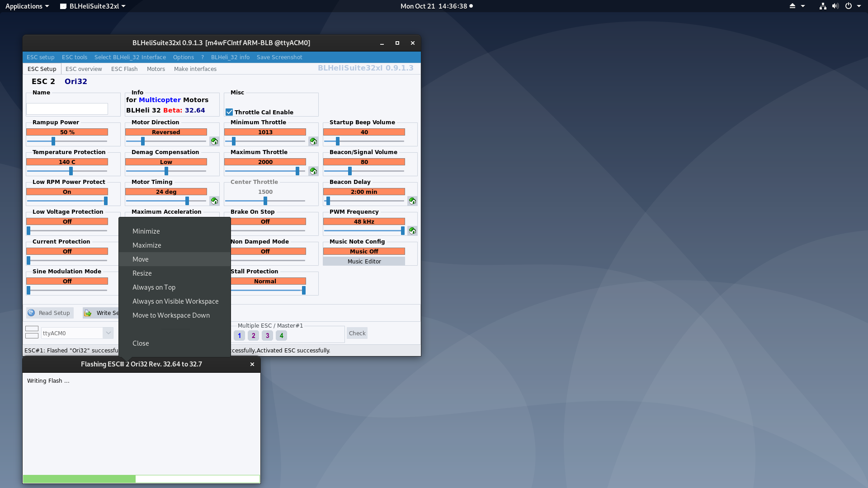The image size is (868, 488).
Task: Choose Minimize in window context menu
Action: pyautogui.click(x=175, y=231)
